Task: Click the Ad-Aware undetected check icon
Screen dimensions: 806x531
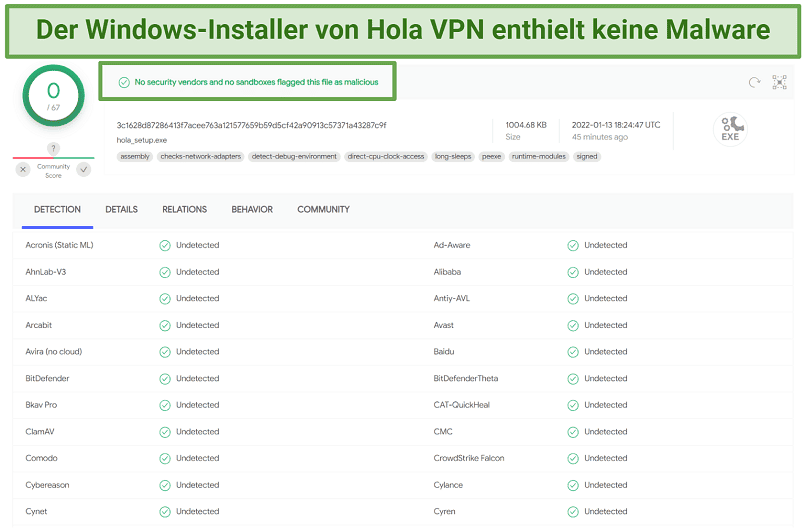Action: pyautogui.click(x=573, y=246)
